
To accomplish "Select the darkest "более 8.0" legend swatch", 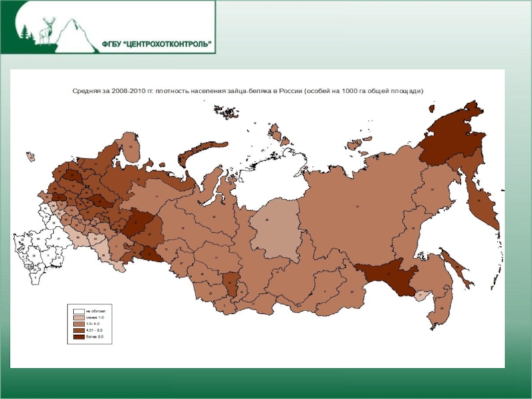I will [78, 338].
